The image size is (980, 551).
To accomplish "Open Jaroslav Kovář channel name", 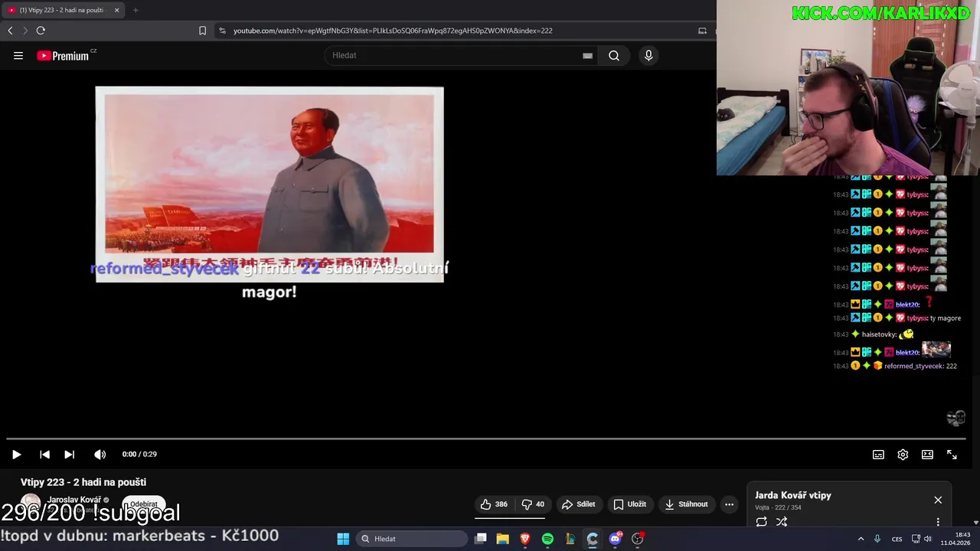I will (74, 500).
